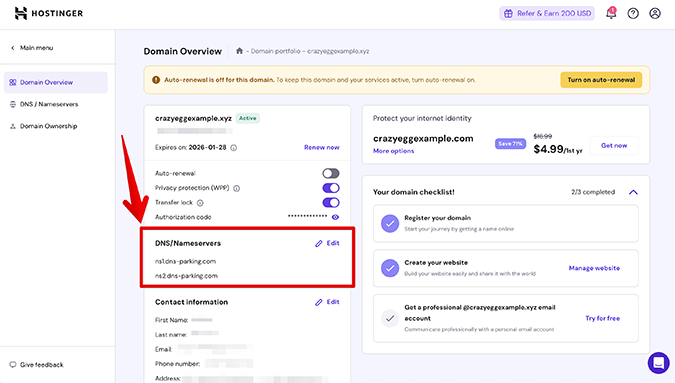
Task: Click the checkmark icon for Create your website
Action: point(390,268)
